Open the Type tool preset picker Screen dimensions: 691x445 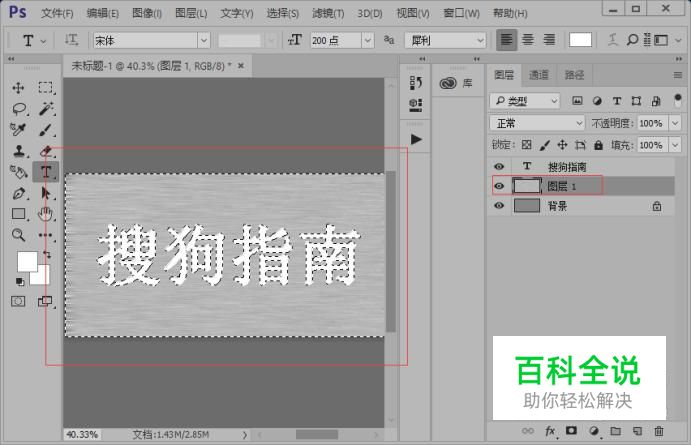tap(33, 41)
